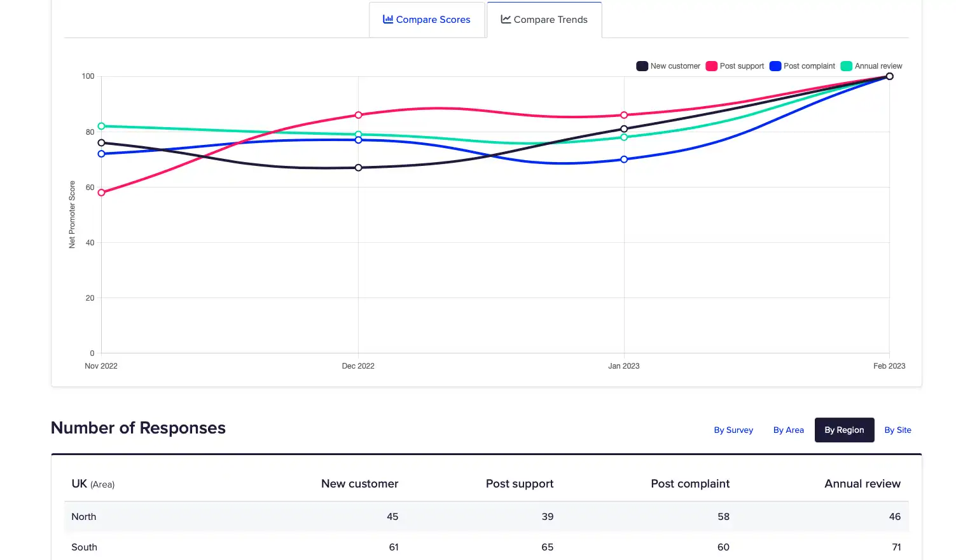Show responses By Area
The height and width of the screenshot is (560, 956).
(788, 430)
